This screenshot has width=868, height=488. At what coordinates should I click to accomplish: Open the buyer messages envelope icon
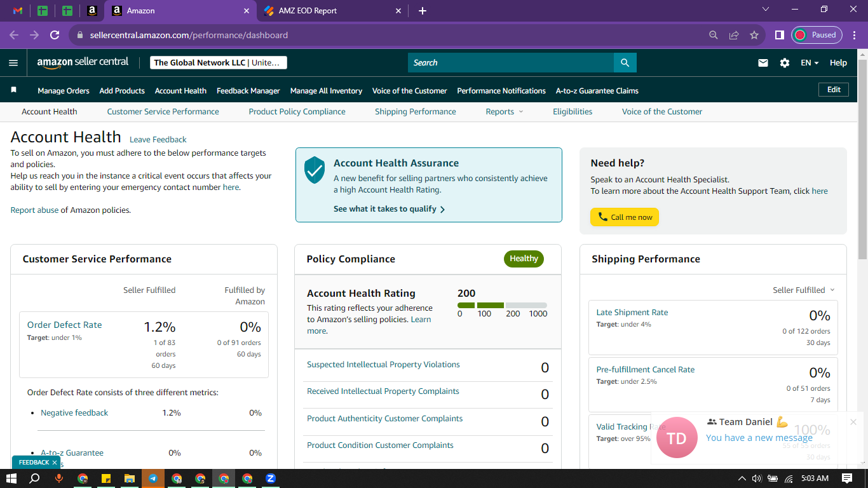point(763,63)
